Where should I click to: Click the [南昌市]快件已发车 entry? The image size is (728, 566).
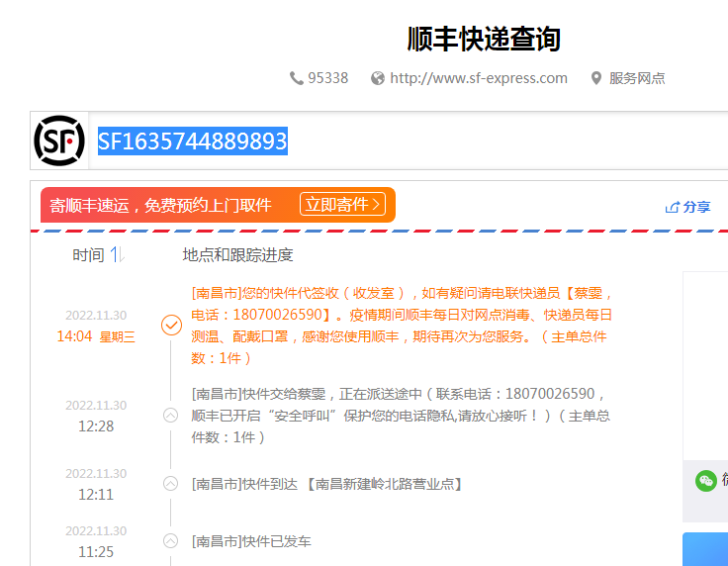tap(251, 541)
